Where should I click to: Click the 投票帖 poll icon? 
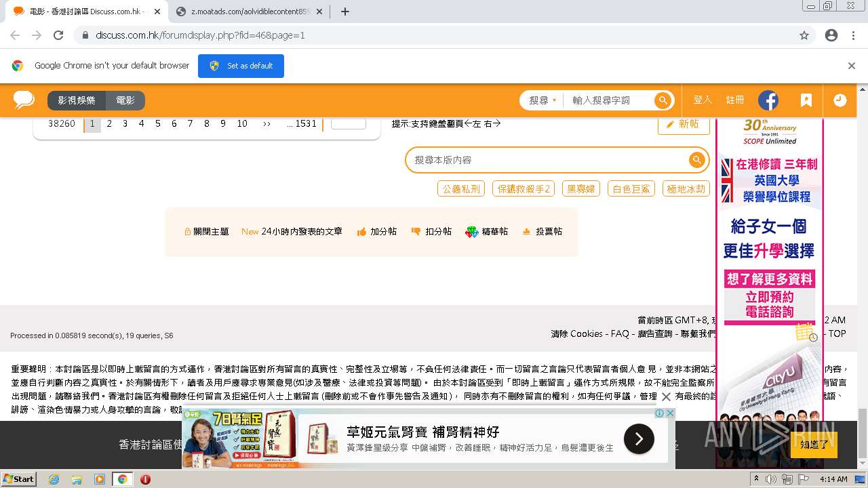[x=526, y=232]
